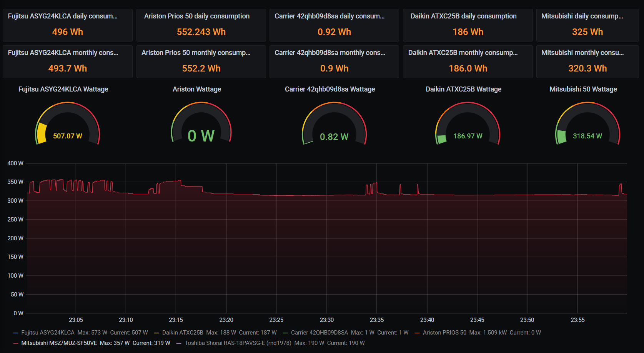This screenshot has width=644, height=353.
Task: Click Ariston Max: 1.509 kW legend value
Action: 488,333
